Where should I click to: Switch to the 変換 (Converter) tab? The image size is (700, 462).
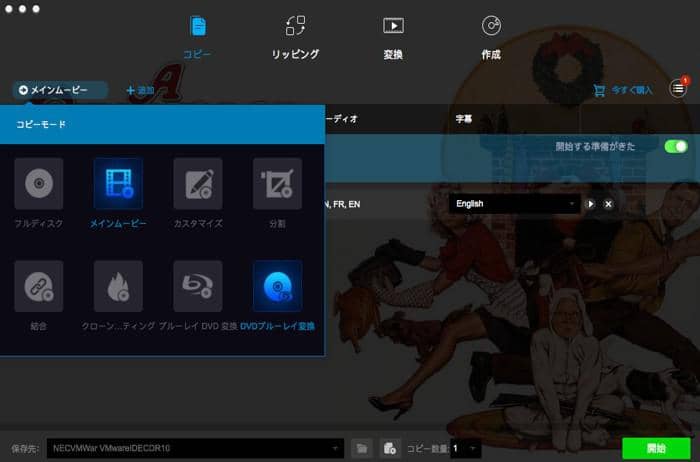coord(393,37)
